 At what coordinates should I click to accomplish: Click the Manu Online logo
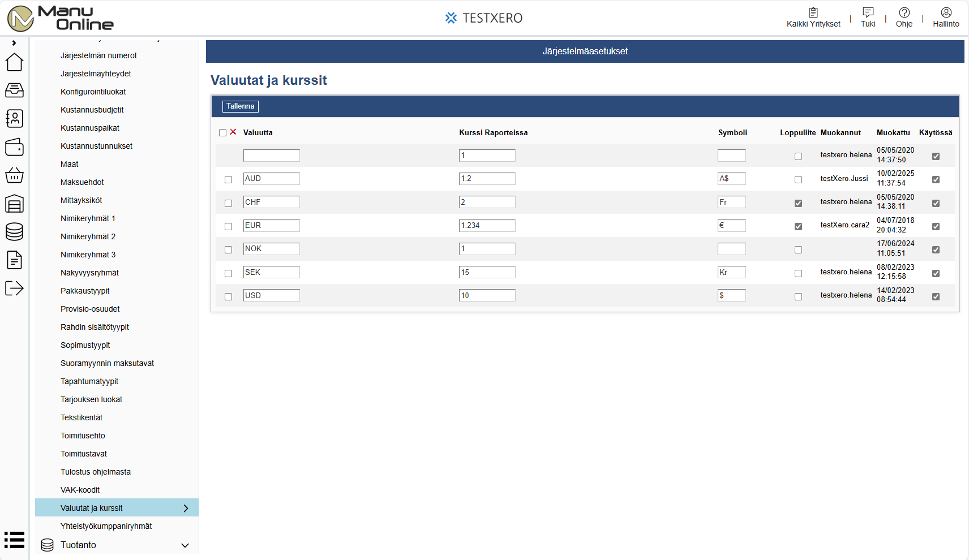pyautogui.click(x=60, y=18)
